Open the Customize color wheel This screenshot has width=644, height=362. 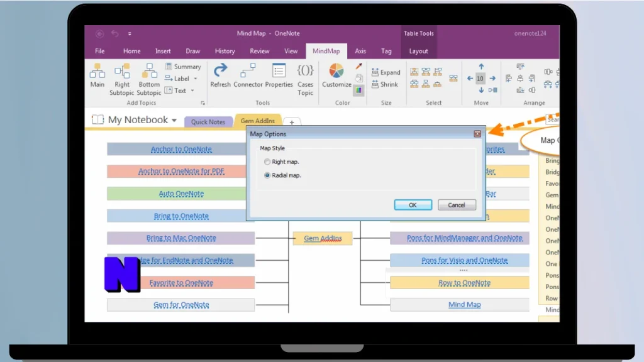pyautogui.click(x=336, y=76)
